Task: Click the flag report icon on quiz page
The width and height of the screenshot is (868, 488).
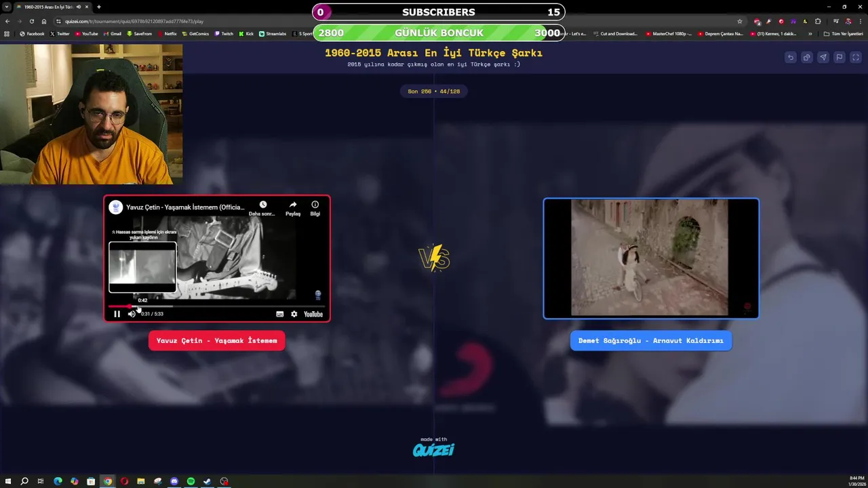Action: [x=840, y=58]
